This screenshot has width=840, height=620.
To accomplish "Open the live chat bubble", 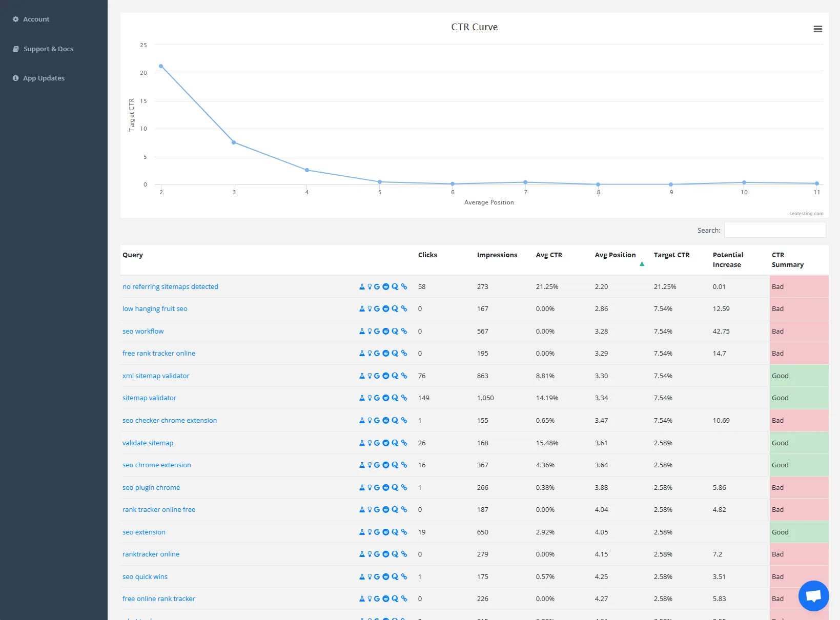I will click(813, 595).
